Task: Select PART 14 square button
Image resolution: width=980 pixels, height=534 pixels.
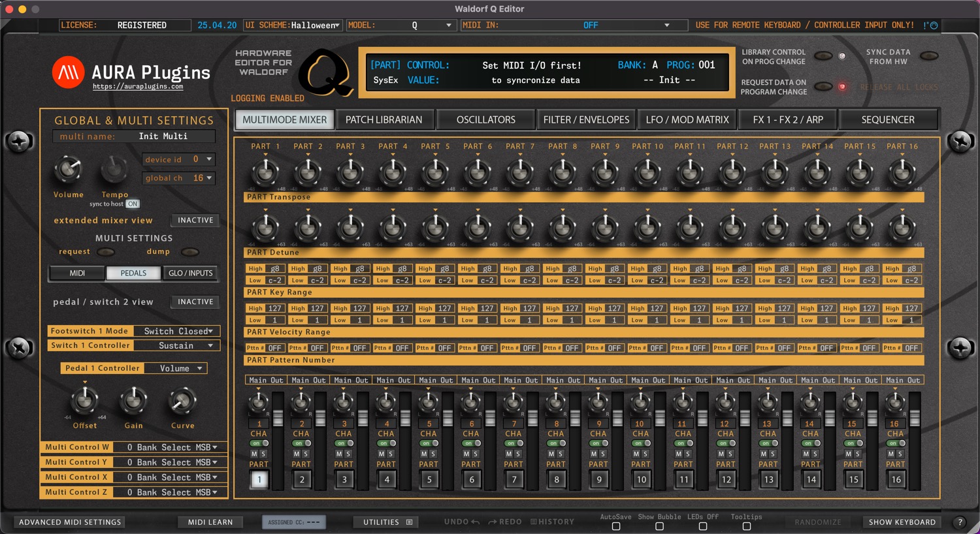Action: (x=811, y=480)
